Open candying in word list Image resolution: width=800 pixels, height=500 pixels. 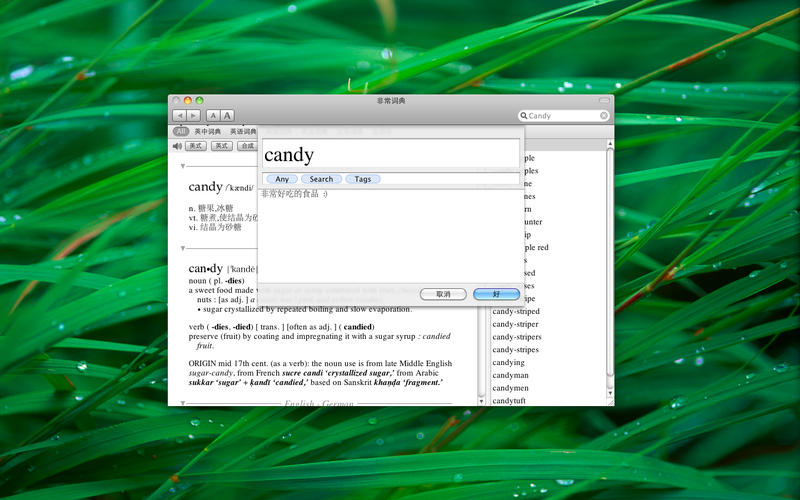pyautogui.click(x=508, y=362)
